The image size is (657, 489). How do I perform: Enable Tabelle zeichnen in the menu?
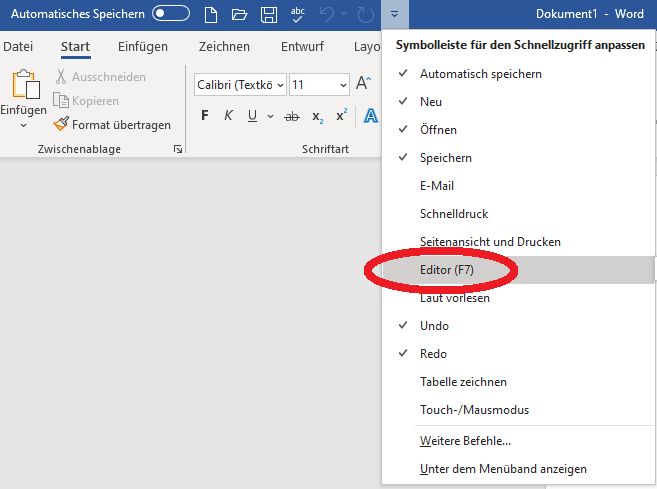coord(518,382)
